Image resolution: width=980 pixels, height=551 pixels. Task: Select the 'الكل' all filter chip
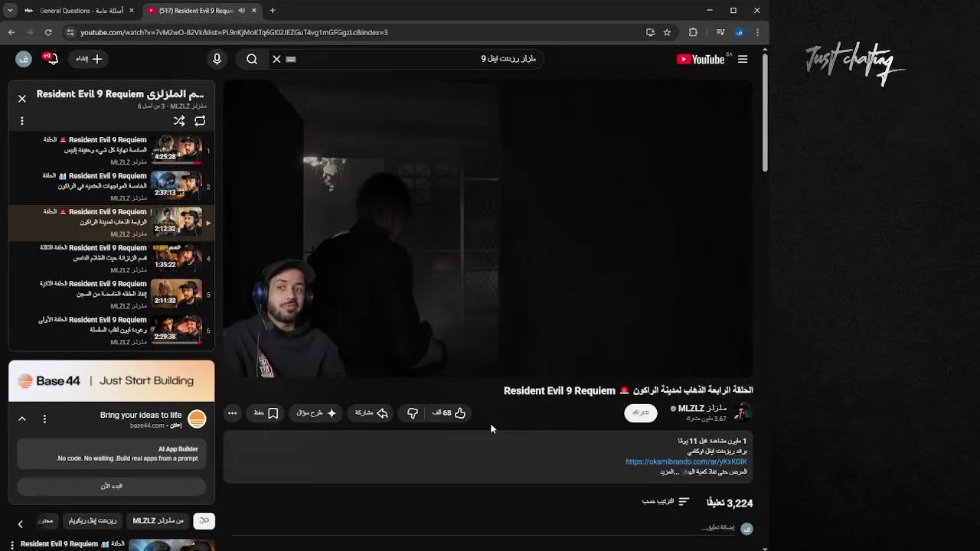204,521
